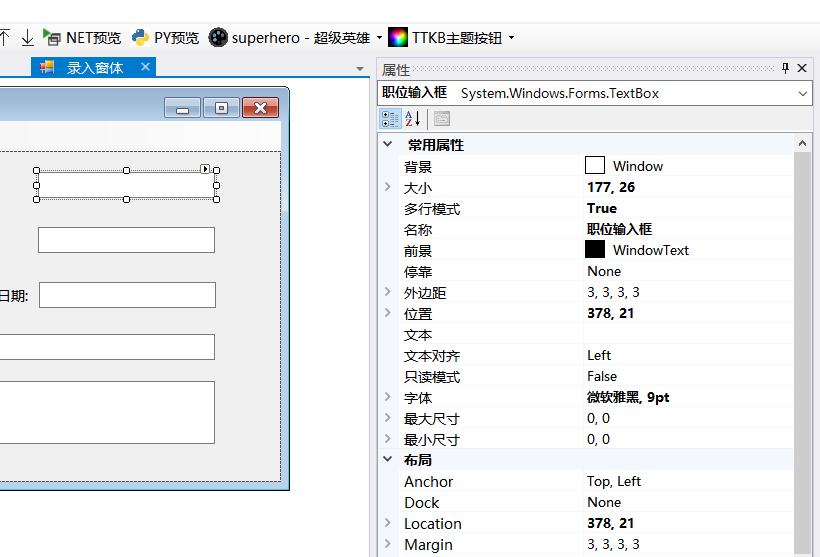
Task: Click the TTKB主题按钮 color icon
Action: point(397,38)
